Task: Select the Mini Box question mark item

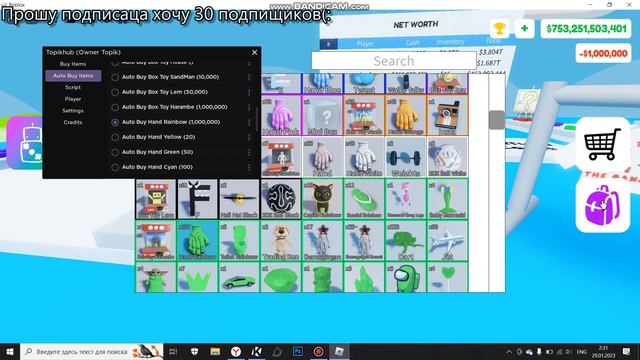Action: pyautogui.click(x=322, y=116)
